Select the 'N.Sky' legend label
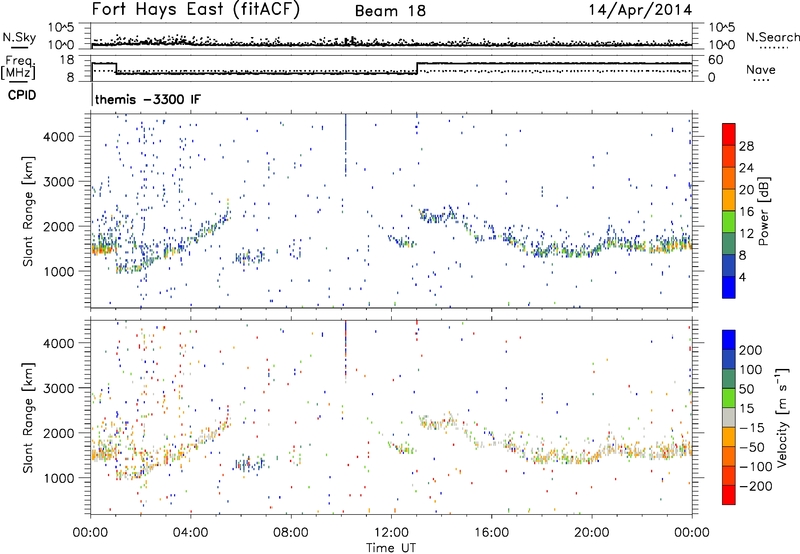800x554 pixels. coord(19,37)
